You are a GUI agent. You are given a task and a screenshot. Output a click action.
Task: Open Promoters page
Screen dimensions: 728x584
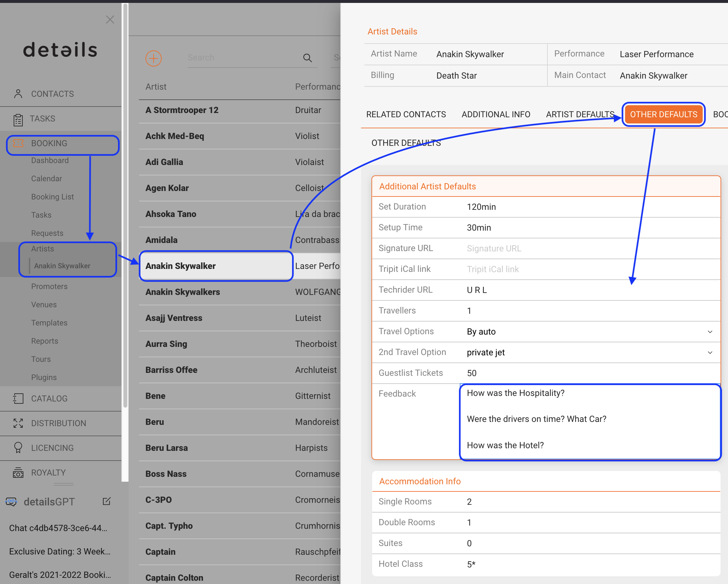[49, 286]
